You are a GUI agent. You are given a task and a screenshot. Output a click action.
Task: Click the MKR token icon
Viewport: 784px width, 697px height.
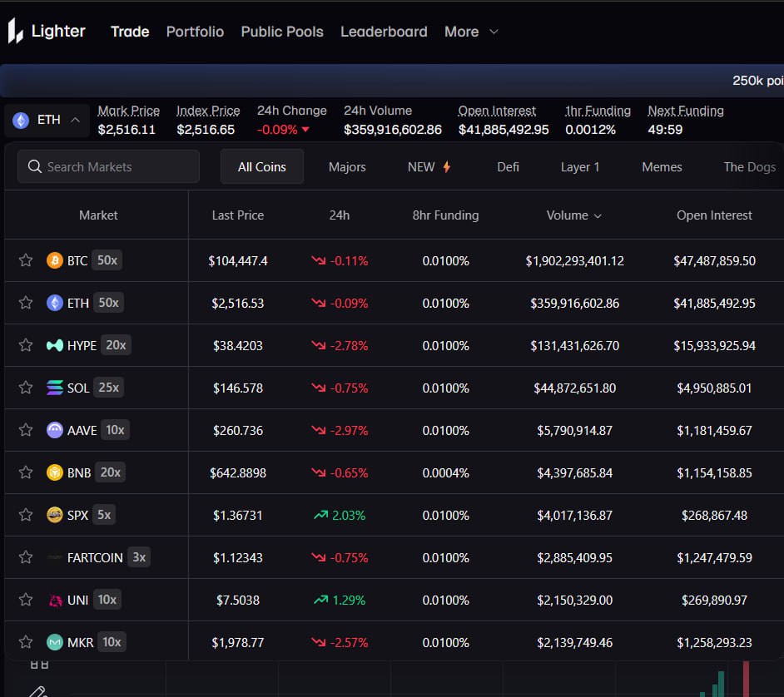click(54, 643)
